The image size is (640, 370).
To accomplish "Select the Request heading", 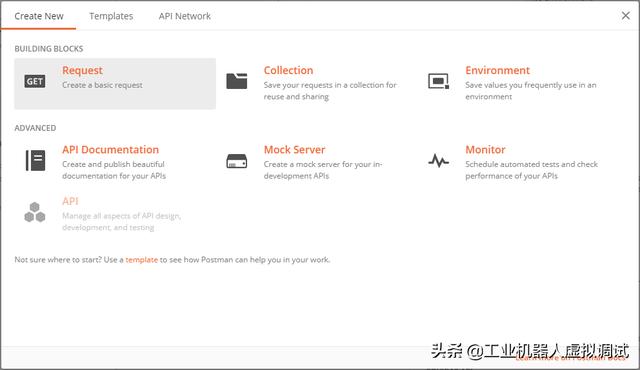I will 82,70.
